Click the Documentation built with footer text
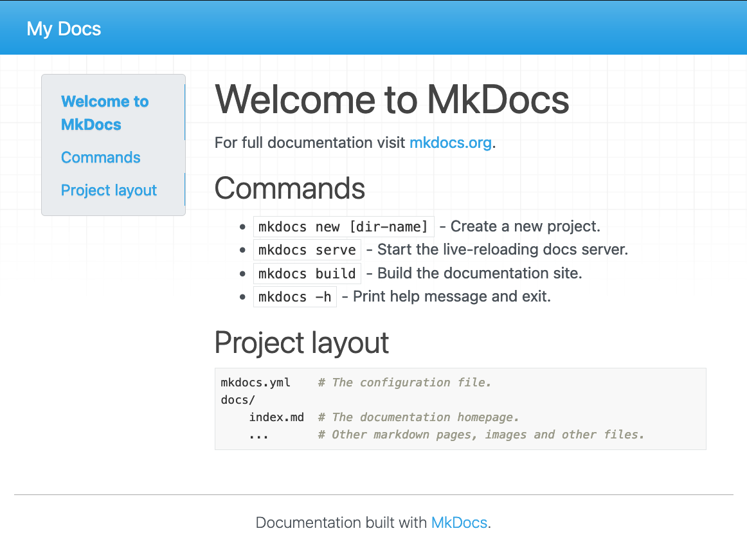This screenshot has height=560, width=747. (x=341, y=523)
